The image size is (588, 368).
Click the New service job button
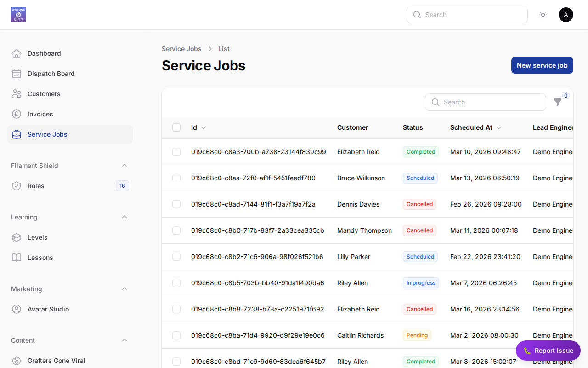pos(542,65)
